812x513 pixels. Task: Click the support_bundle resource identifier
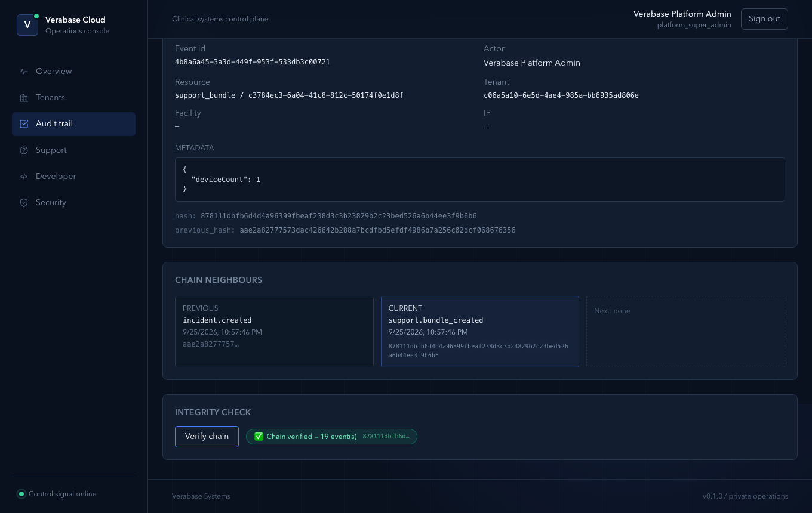[x=289, y=95]
